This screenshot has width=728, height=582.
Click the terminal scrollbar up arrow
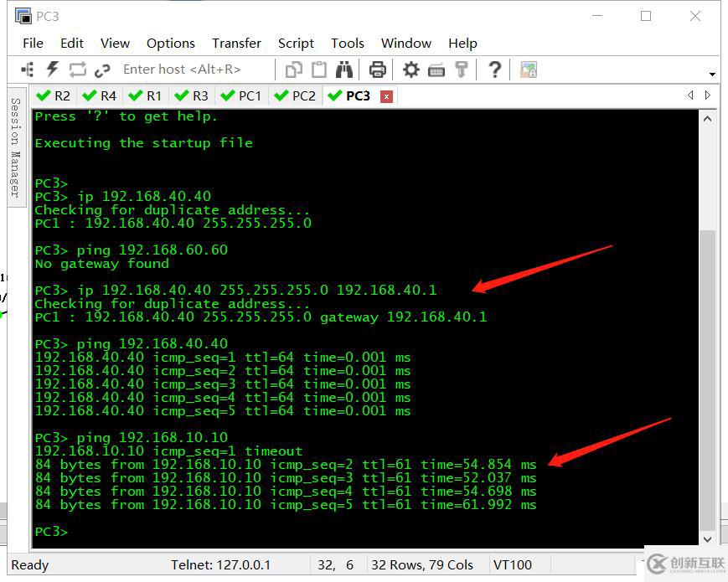click(x=708, y=119)
